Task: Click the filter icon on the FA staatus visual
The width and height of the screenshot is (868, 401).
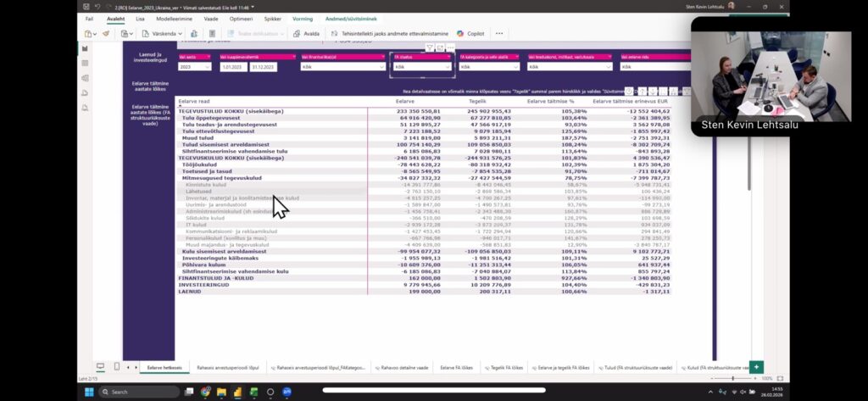Action: pyautogui.click(x=430, y=48)
